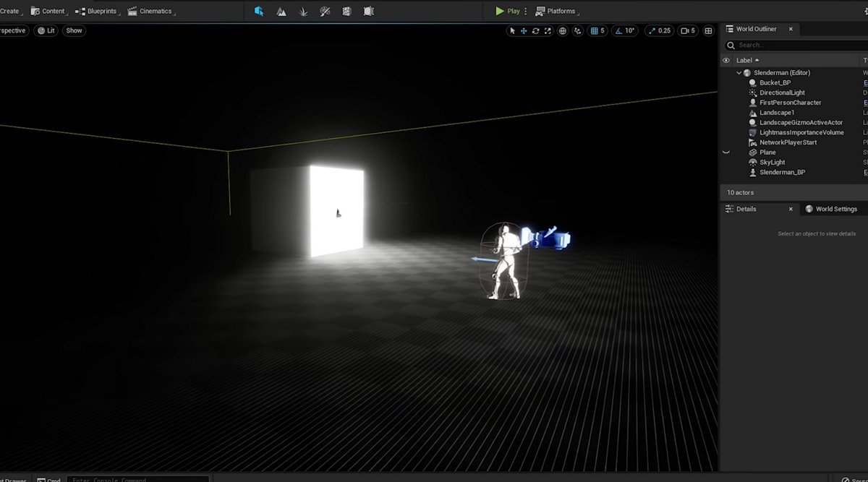Open the Cinematics dropdown

tap(151, 11)
